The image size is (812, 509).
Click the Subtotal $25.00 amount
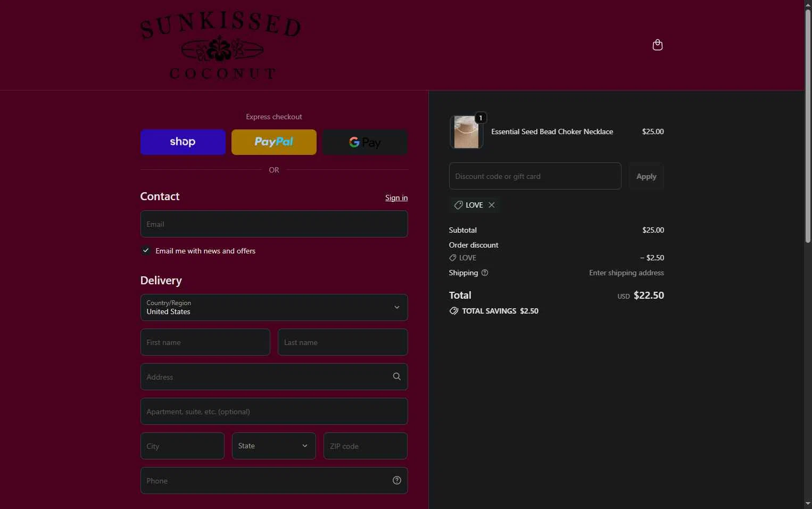tap(653, 230)
